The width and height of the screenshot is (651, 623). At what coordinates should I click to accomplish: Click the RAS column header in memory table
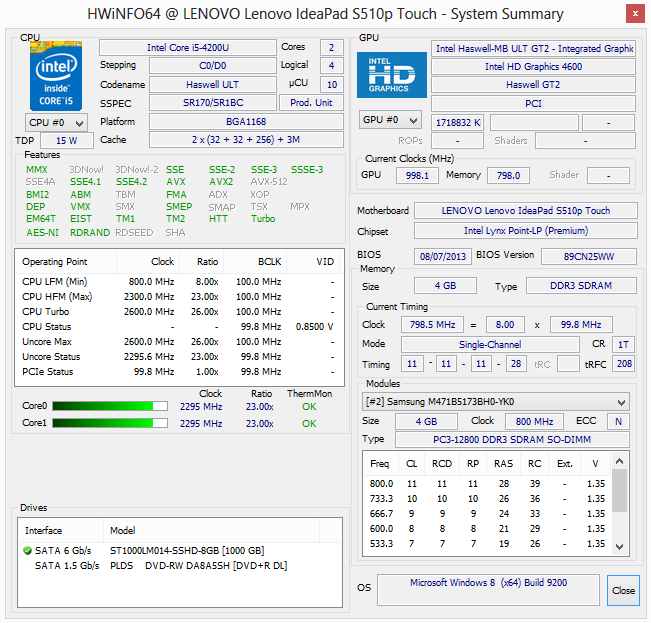[x=503, y=464]
